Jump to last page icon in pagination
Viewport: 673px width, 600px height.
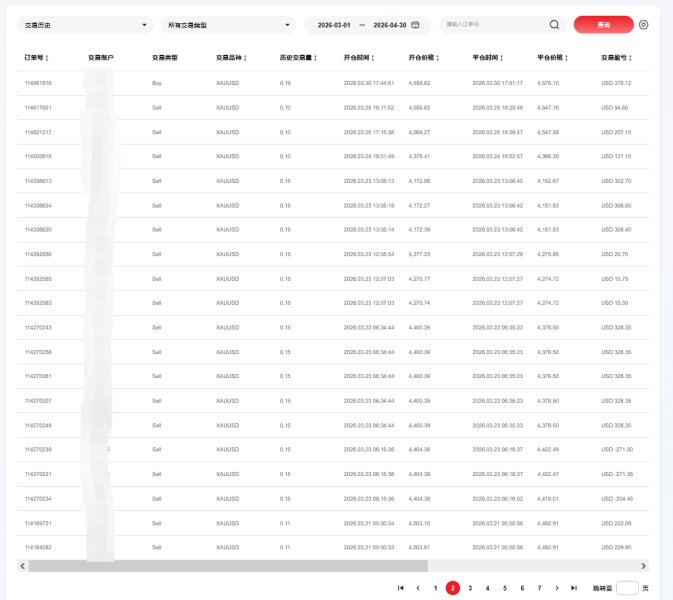coord(573,588)
